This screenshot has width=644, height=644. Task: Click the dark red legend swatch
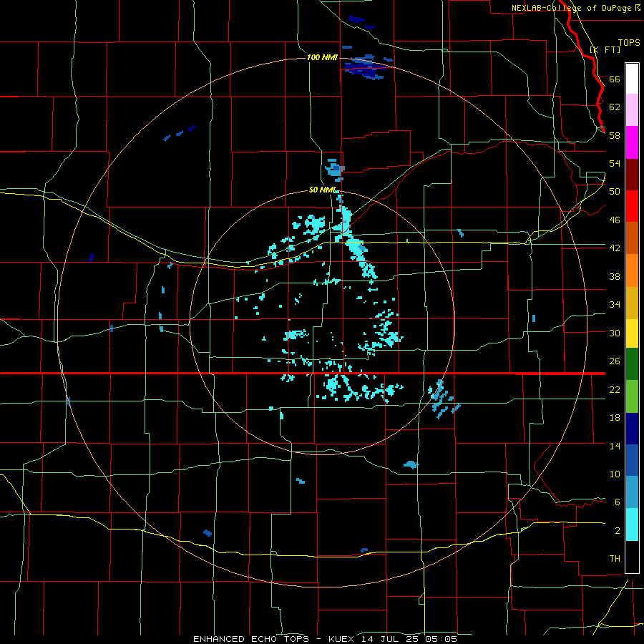coord(632,174)
